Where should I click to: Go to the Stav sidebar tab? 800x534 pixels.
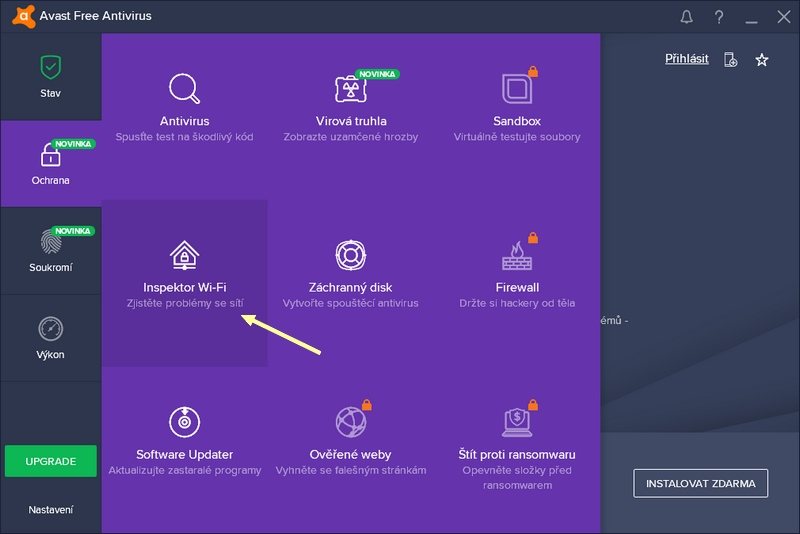(51, 77)
